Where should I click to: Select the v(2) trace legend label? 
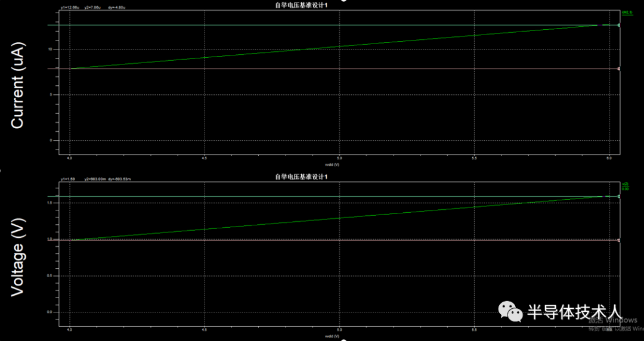click(626, 184)
